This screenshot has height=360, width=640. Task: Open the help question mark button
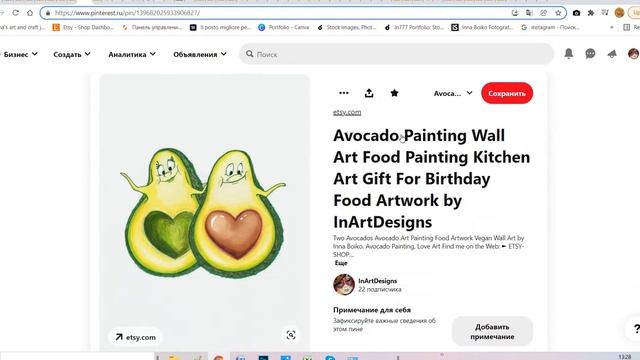point(635,329)
